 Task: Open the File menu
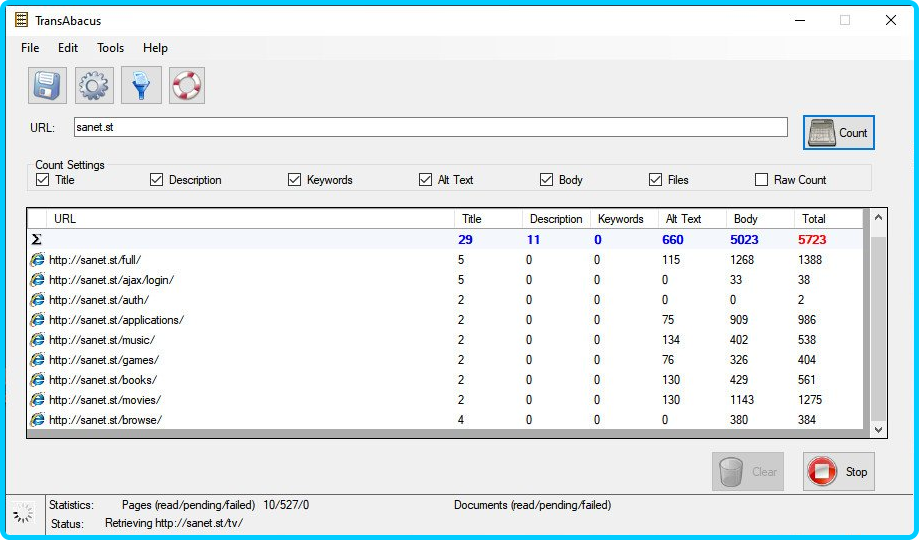tap(30, 48)
